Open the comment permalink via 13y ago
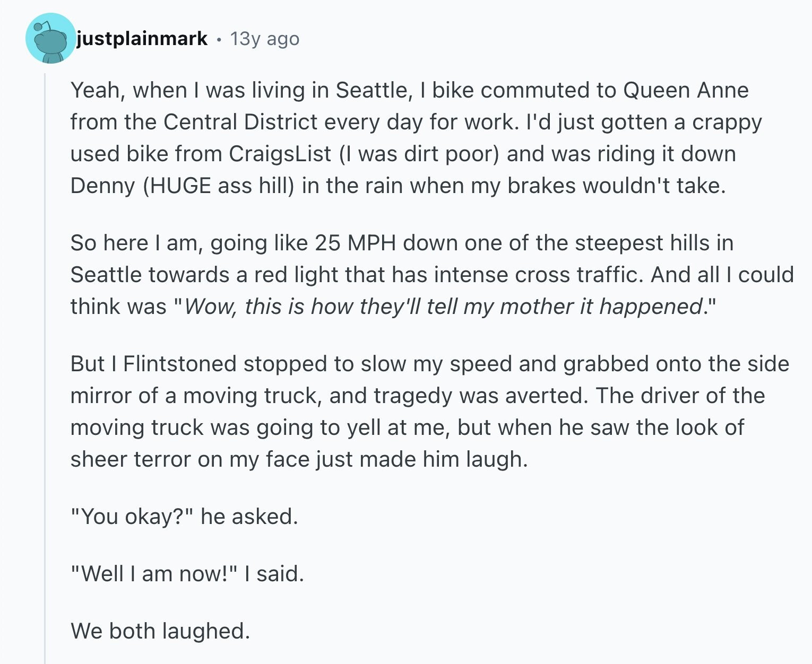This screenshot has width=812, height=664. pyautogui.click(x=264, y=39)
